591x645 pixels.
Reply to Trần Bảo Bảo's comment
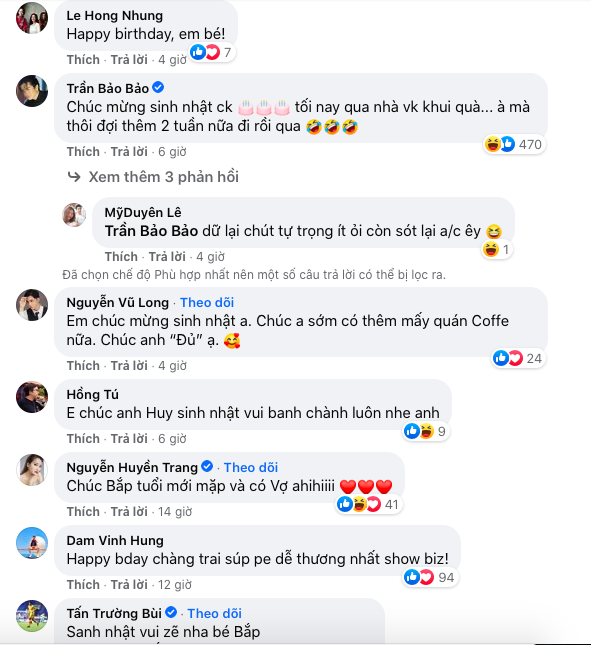[x=129, y=152]
